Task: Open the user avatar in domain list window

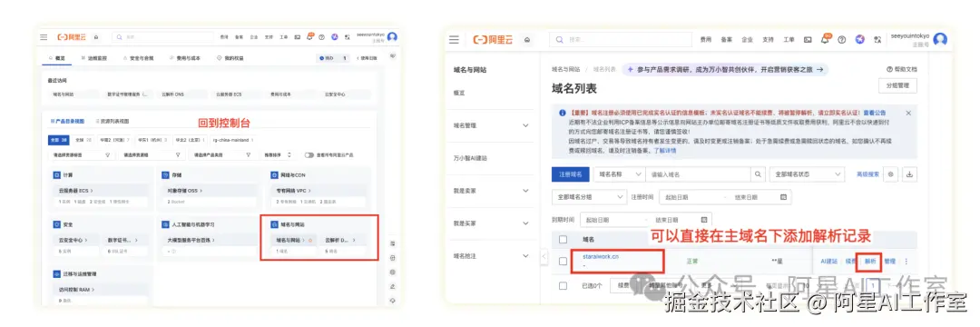Action: click(940, 39)
